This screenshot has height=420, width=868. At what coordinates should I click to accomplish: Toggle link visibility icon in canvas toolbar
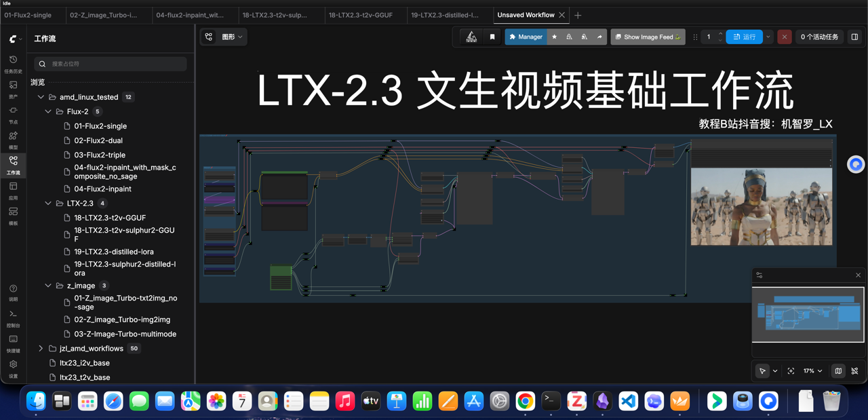(854, 371)
